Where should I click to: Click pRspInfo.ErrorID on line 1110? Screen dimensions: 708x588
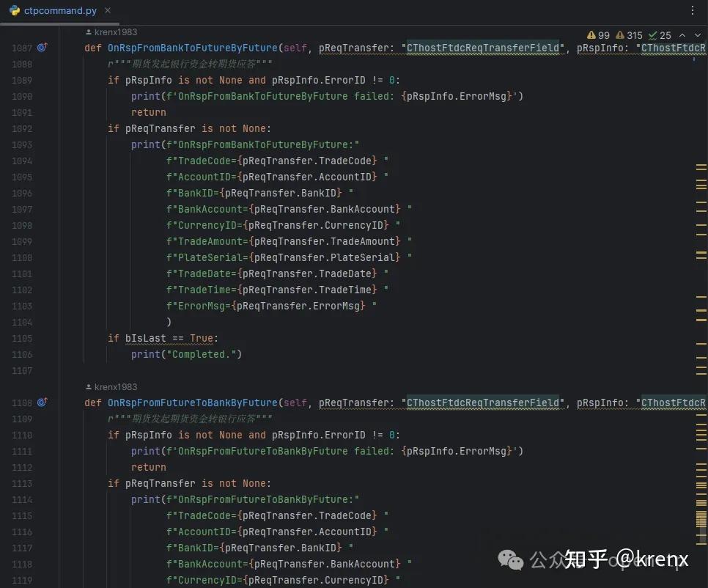tap(318, 436)
